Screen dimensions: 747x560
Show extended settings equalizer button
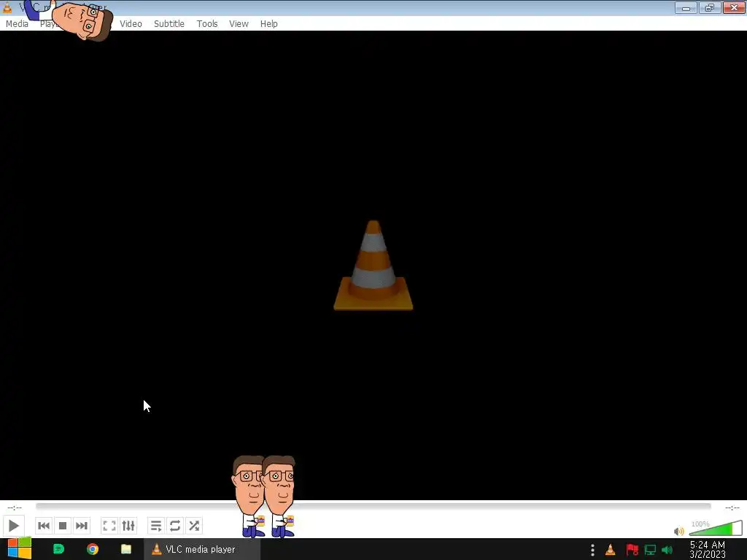(128, 526)
